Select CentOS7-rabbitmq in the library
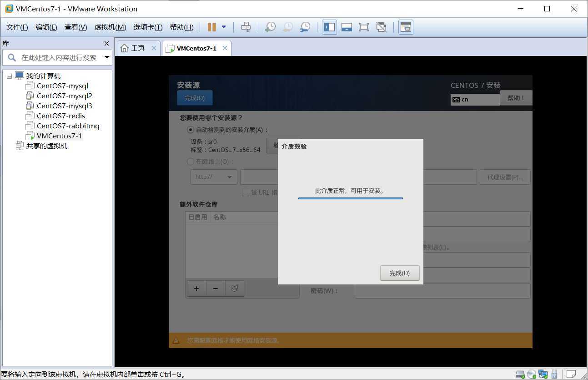The image size is (588, 380). coord(68,126)
